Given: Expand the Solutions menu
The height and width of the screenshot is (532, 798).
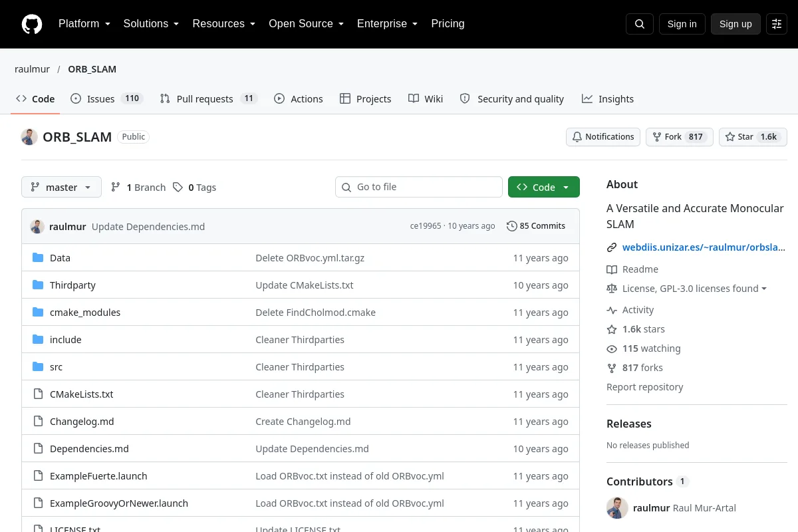Looking at the screenshot, I should (151, 24).
